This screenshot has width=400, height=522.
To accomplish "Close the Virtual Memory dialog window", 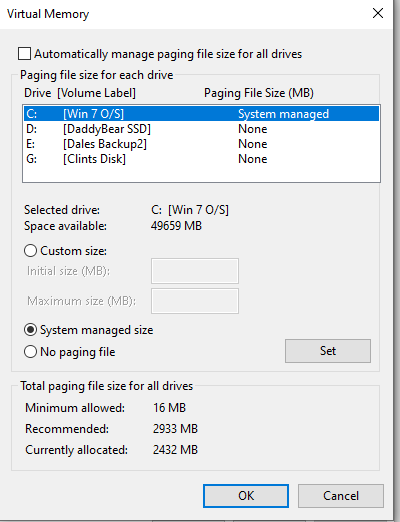I will click(378, 13).
